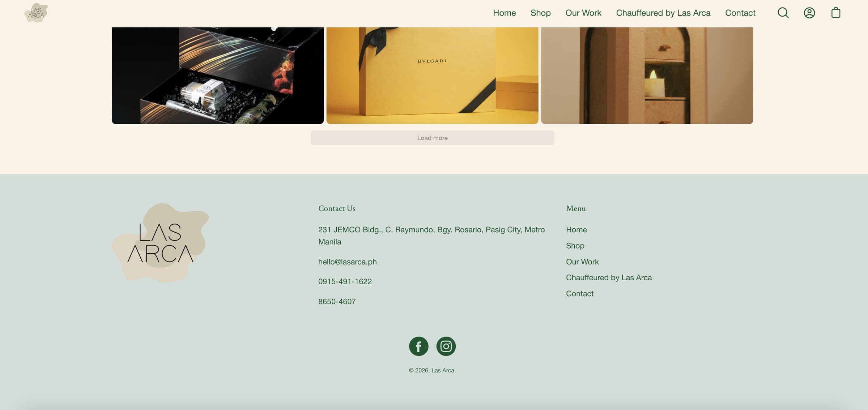Viewport: 868px width, 410px height.
Task: Visit the Facebook page via the footer icon
Action: 419,346
